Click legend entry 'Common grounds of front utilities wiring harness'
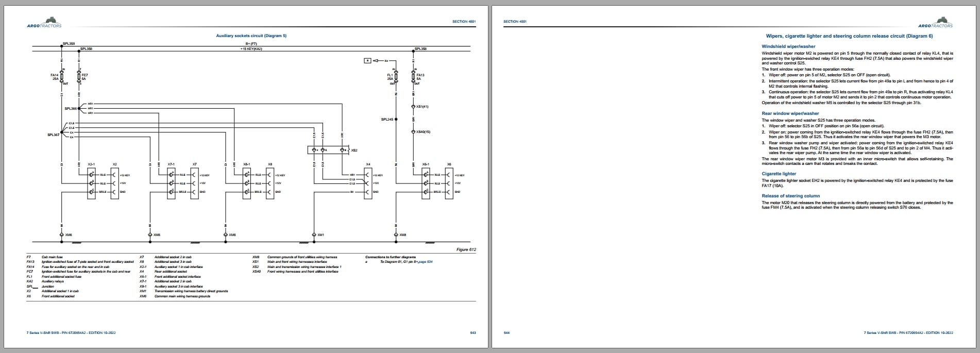The image size is (980, 353). pos(302,257)
